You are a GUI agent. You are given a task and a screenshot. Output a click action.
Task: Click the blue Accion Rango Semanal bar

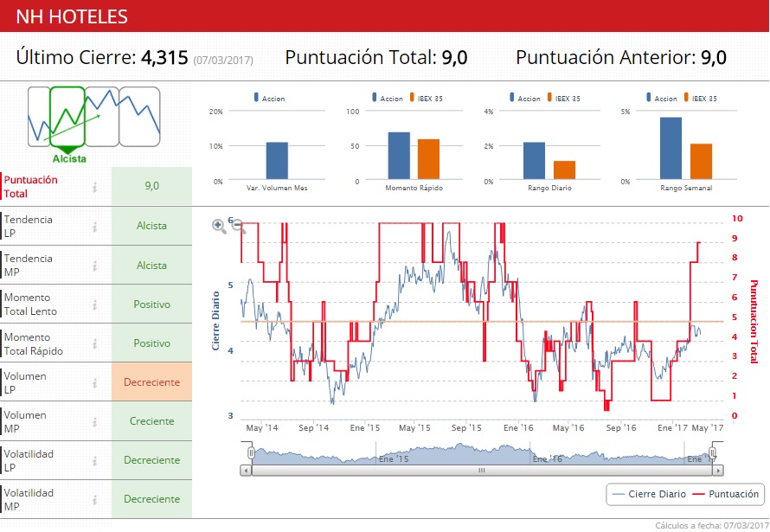click(671, 148)
